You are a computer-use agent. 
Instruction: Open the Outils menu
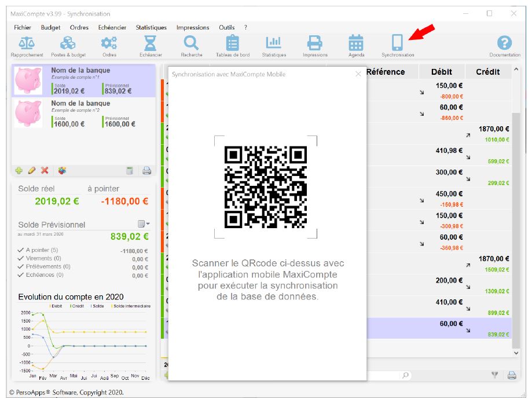[x=227, y=27]
